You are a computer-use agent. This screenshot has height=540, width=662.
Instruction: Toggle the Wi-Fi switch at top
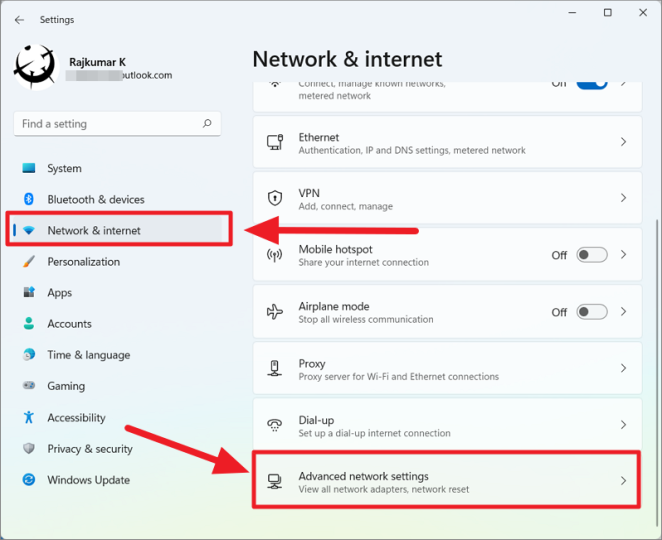592,84
